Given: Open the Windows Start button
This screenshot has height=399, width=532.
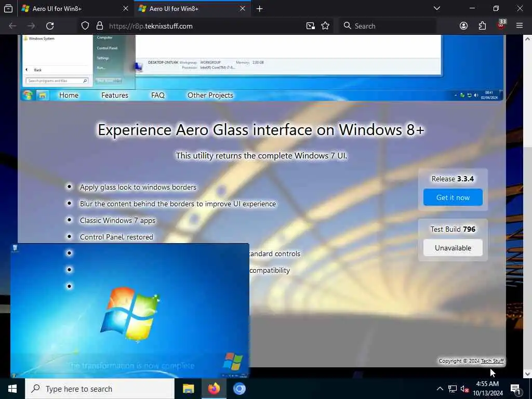Looking at the screenshot, I should [x=12, y=389].
